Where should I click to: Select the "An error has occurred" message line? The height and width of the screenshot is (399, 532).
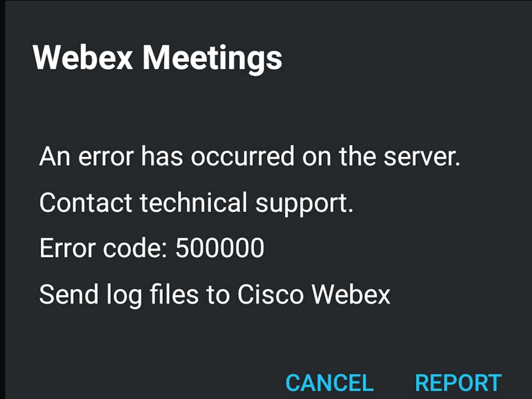pos(249,157)
